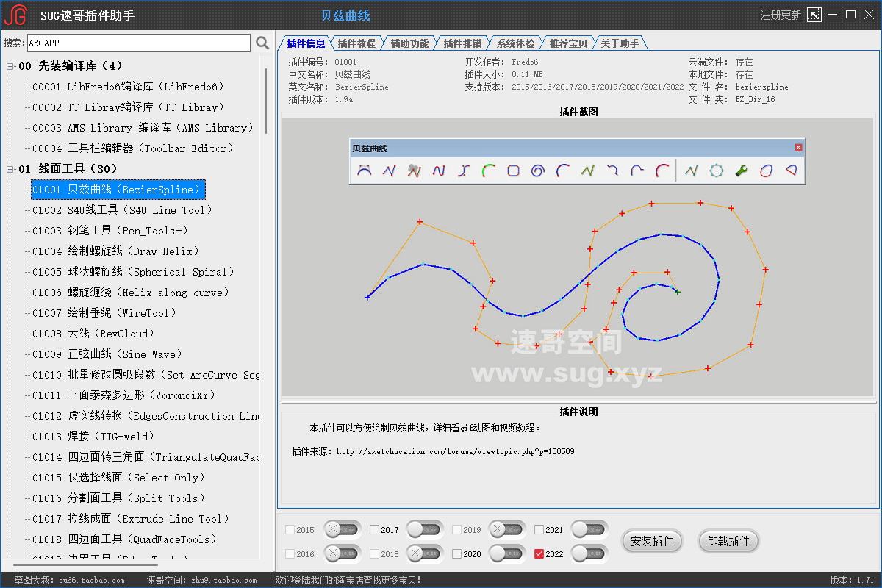
Task: Select 01005 球状螺旋线 plugin
Action: (x=134, y=272)
